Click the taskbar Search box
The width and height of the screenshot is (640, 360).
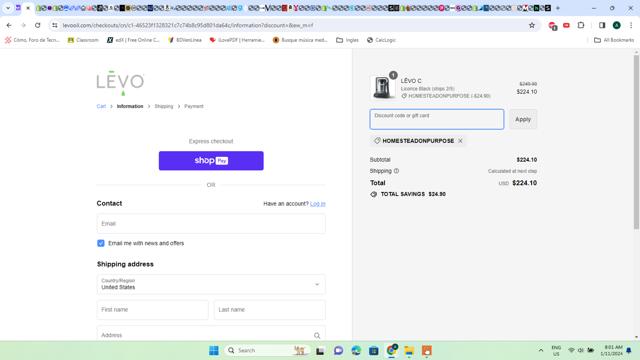(266, 351)
